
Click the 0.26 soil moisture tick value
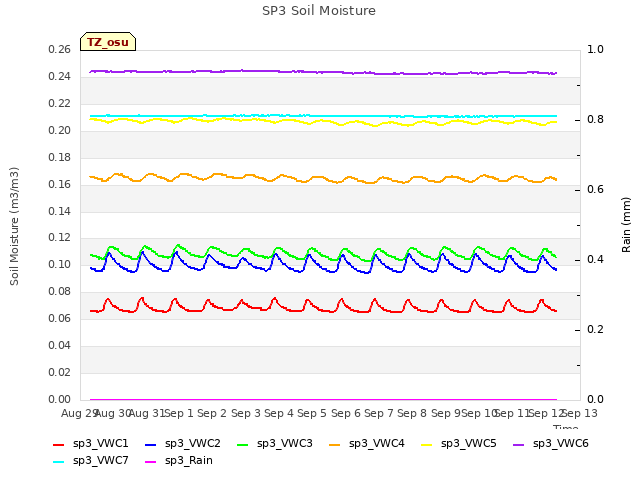coord(60,50)
